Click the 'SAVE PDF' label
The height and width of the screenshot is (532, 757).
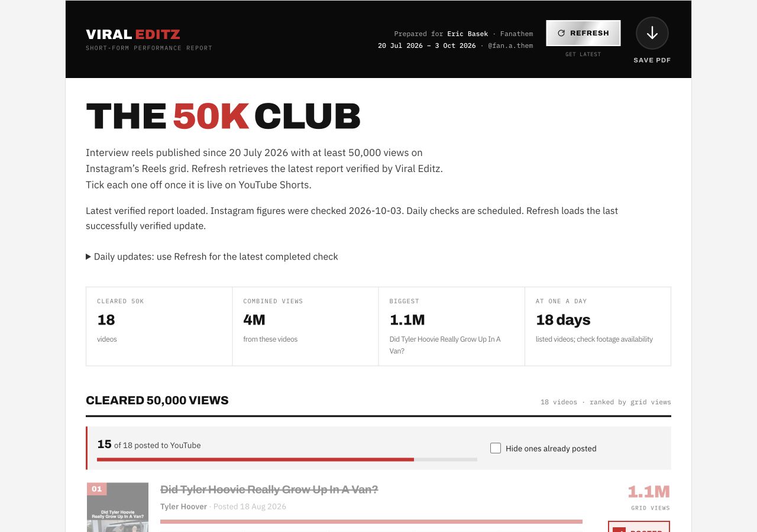click(x=652, y=60)
